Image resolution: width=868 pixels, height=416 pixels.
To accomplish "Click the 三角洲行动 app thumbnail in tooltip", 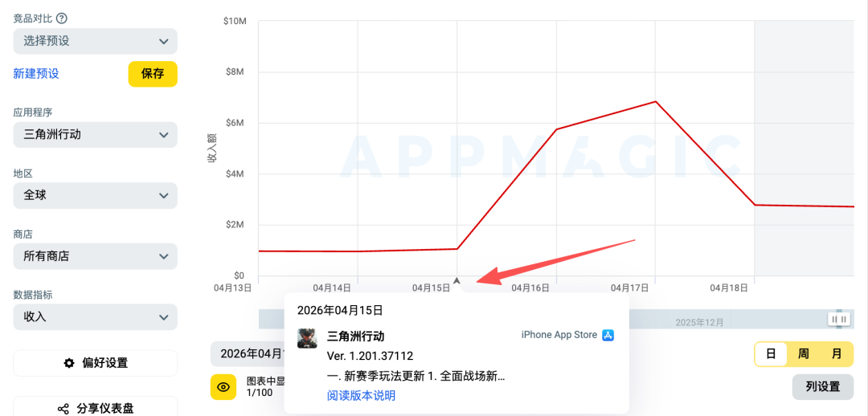I will coord(307,338).
